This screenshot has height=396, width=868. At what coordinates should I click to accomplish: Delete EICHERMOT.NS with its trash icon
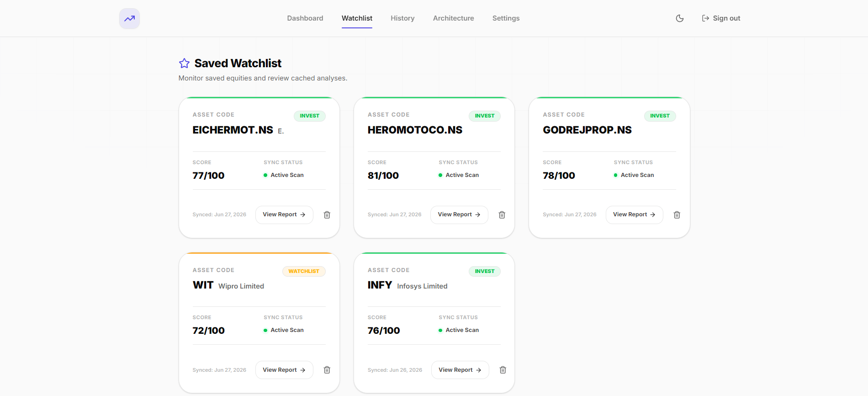pos(327,215)
